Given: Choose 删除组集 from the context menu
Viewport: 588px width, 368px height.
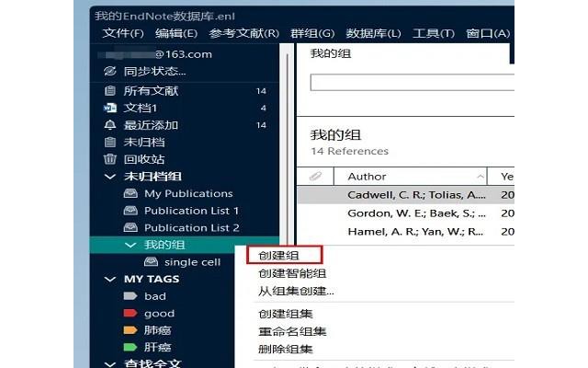Looking at the screenshot, I should (286, 349).
